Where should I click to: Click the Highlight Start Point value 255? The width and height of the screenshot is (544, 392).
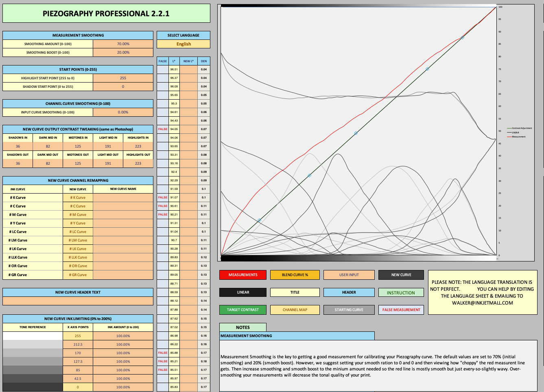(123, 78)
